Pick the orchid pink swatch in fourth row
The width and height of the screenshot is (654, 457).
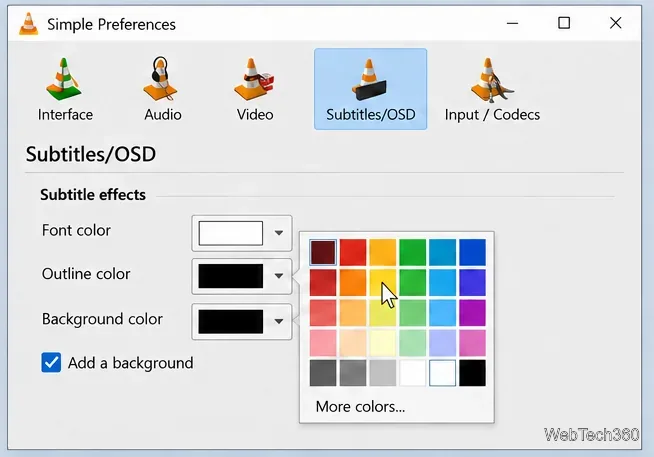tap(472, 343)
